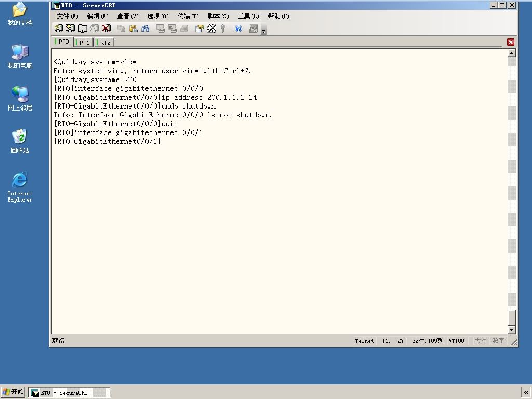The width and height of the screenshot is (532, 399).
Task: Open the 我的文档 desktop icon
Action: coord(20,14)
